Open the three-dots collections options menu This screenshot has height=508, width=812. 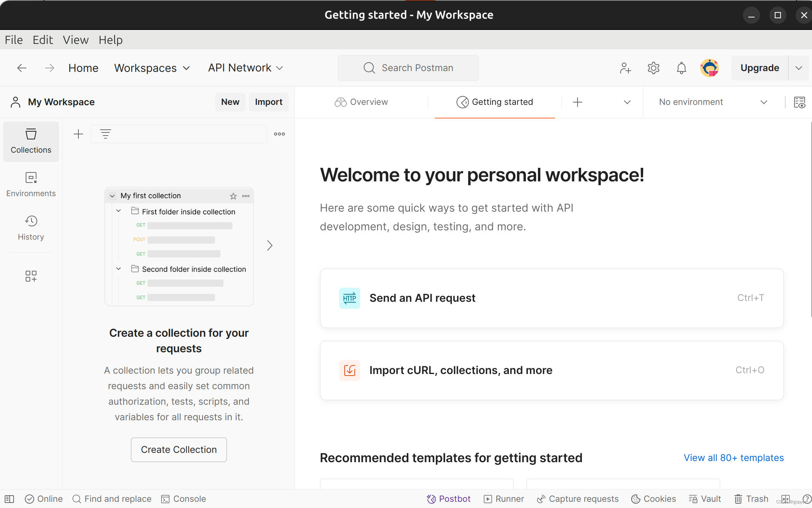click(x=279, y=134)
